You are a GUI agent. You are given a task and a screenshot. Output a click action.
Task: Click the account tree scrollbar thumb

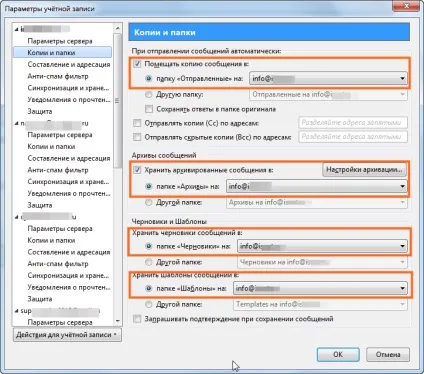[x=117, y=100]
